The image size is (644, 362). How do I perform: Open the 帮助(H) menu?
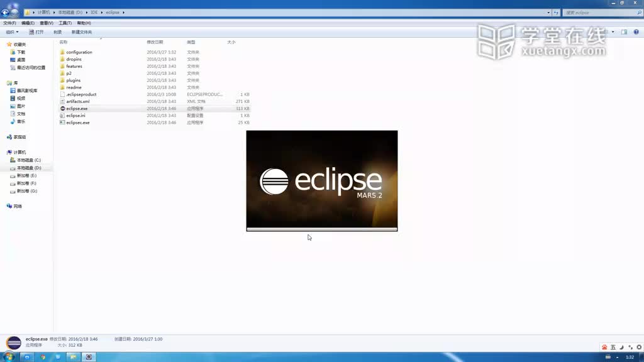pyautogui.click(x=84, y=23)
